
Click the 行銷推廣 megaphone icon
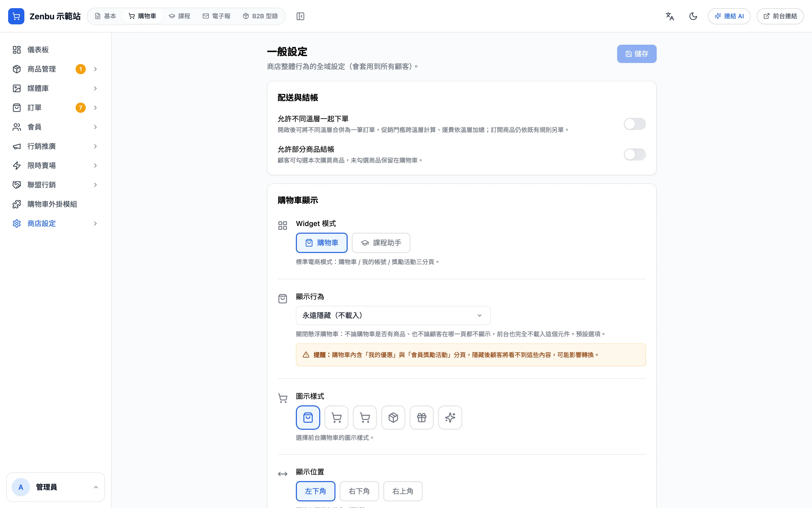click(17, 146)
